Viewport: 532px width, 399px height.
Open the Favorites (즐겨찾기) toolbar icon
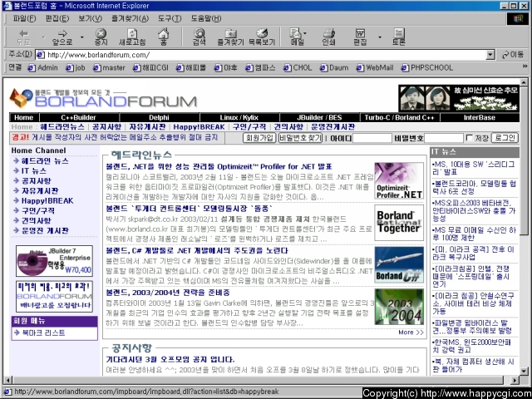click(231, 37)
